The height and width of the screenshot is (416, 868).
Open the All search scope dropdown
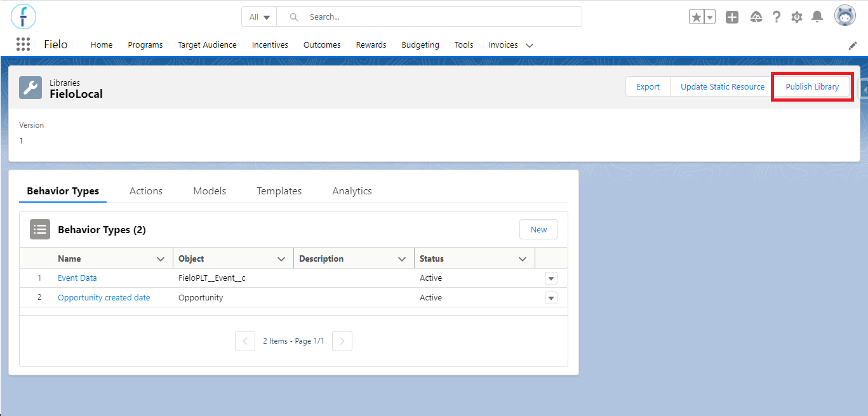[259, 17]
